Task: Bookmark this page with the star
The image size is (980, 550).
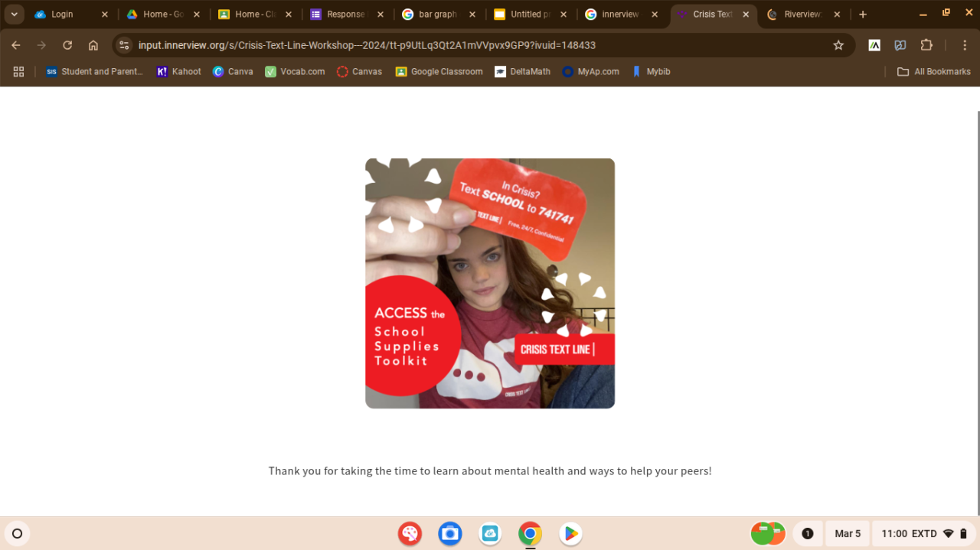Action: [838, 45]
